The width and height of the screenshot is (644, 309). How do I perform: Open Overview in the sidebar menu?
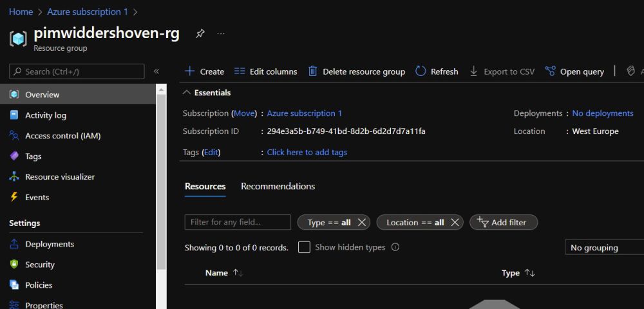coord(78,95)
